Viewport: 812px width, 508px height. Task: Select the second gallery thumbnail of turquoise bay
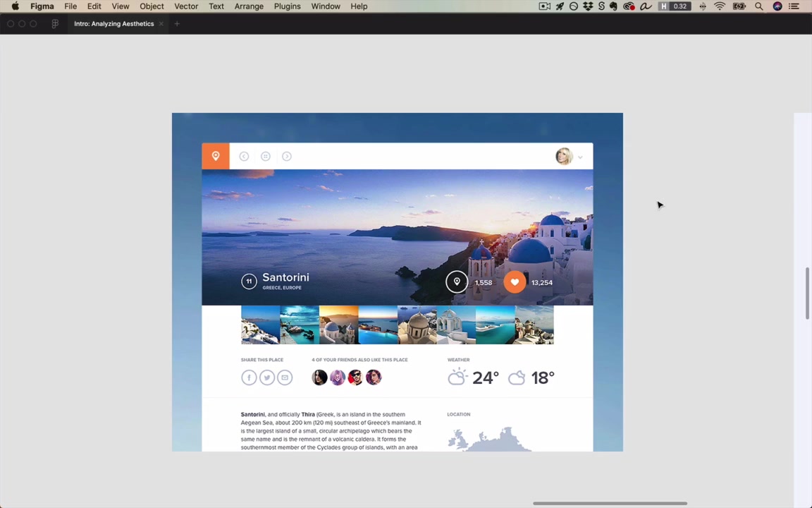point(300,325)
